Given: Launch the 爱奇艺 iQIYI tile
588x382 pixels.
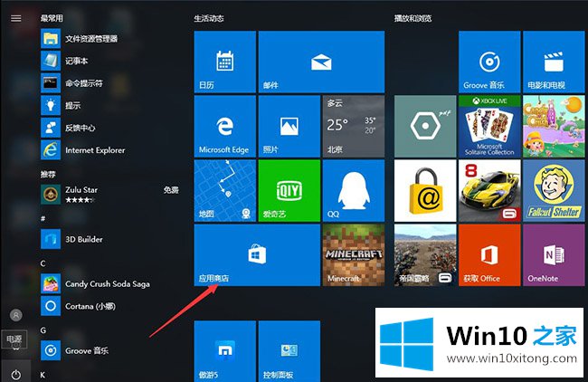Looking at the screenshot, I should pos(289,191).
